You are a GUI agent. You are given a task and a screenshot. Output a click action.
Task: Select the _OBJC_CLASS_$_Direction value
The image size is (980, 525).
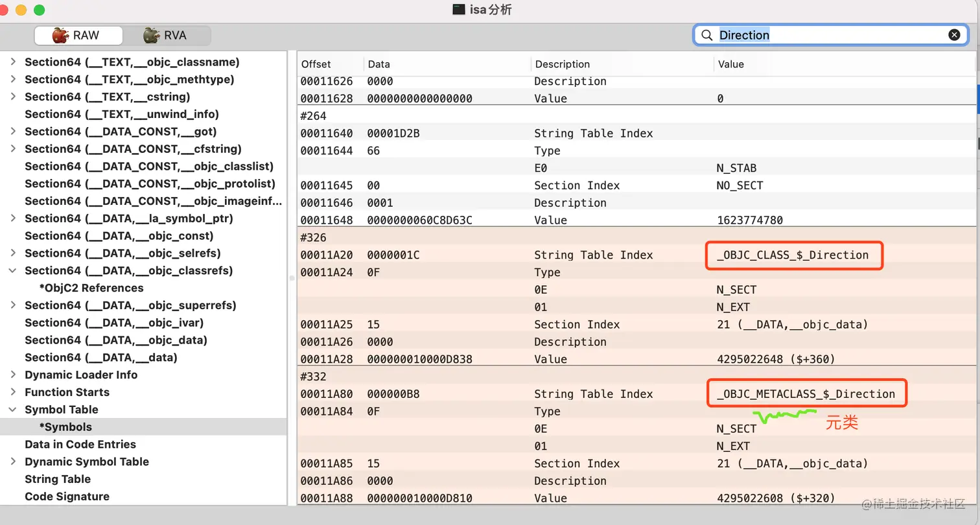793,255
